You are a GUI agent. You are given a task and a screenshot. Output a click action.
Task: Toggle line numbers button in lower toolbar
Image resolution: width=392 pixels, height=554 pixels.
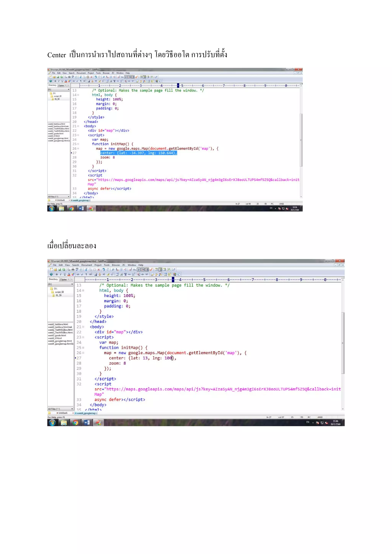click(x=147, y=270)
